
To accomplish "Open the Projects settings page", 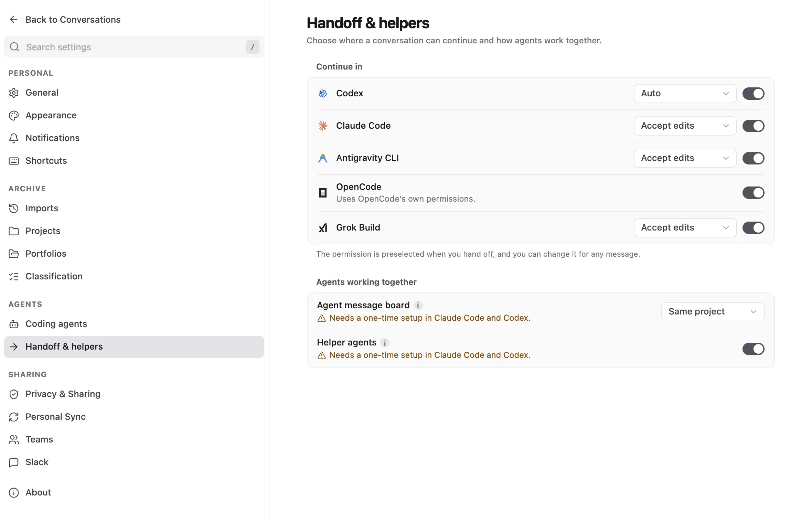I will (x=134, y=231).
